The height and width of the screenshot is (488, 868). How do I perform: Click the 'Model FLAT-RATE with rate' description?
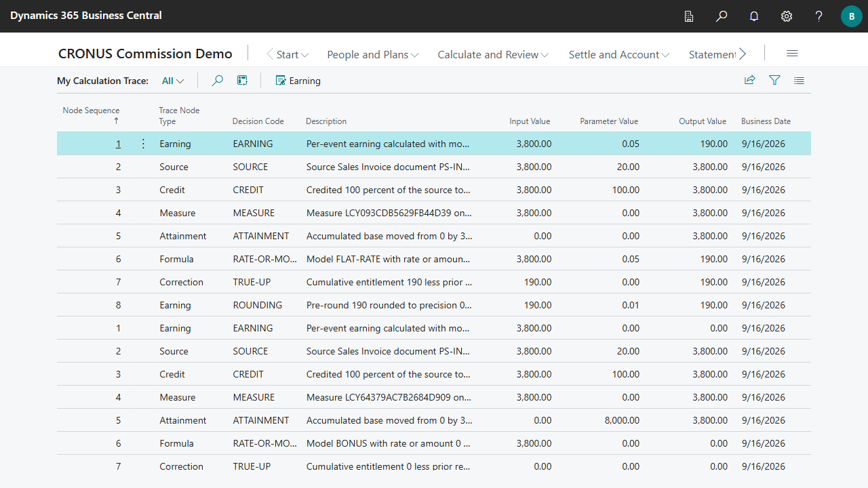pyautogui.click(x=389, y=259)
